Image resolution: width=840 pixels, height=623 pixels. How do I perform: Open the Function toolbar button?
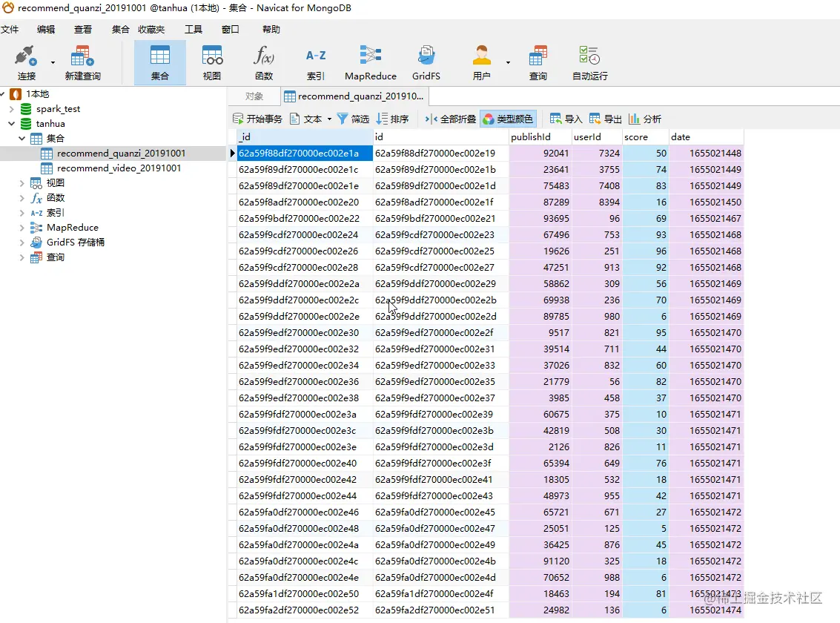[264, 63]
